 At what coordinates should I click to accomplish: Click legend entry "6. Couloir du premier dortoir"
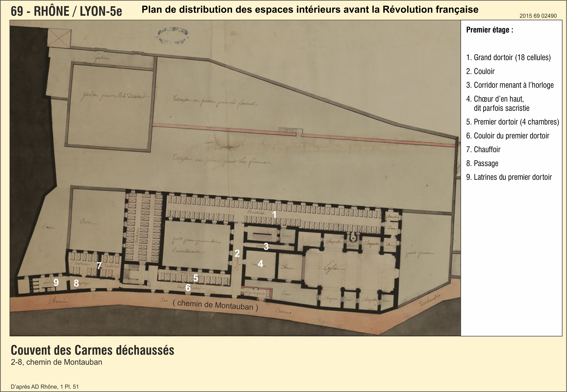[508, 136]
